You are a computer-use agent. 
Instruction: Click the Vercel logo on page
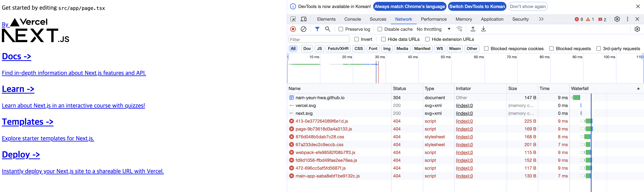29,22
